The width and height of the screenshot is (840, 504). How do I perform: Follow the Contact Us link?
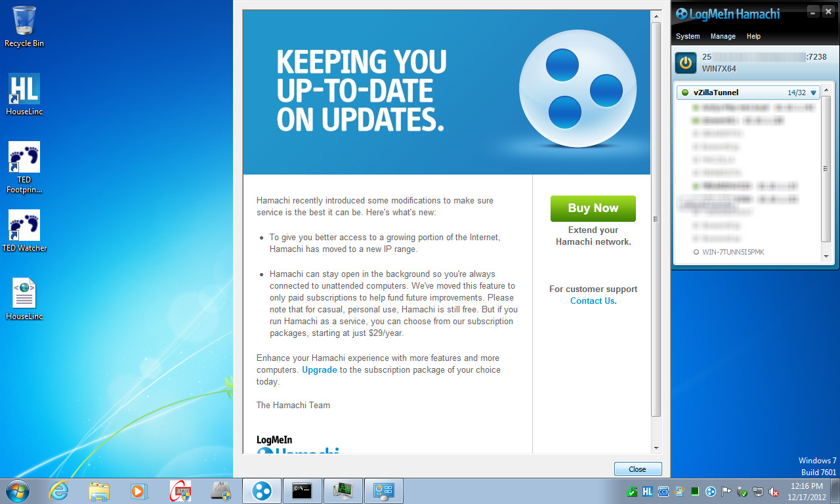593,301
